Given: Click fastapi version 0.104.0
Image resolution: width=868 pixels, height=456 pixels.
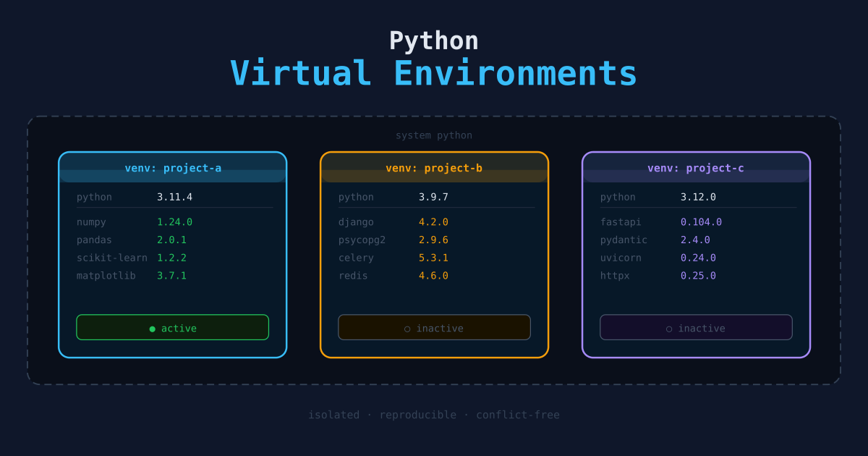Looking at the screenshot, I should [x=701, y=222].
